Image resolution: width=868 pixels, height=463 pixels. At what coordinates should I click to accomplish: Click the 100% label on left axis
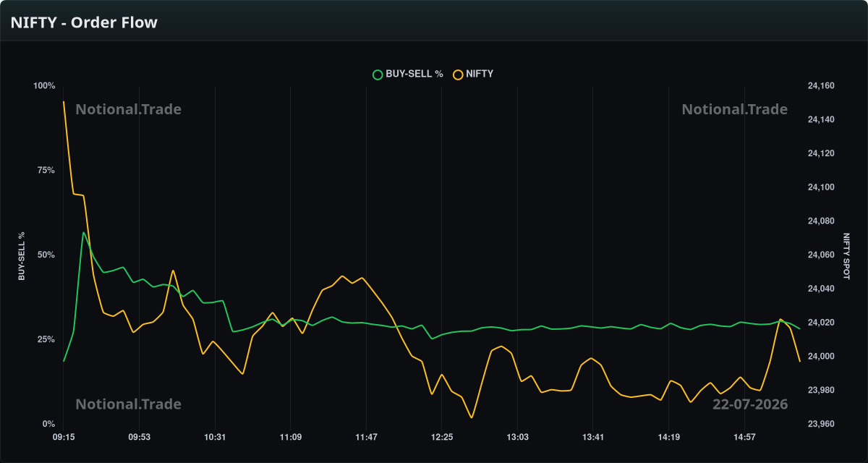pyautogui.click(x=44, y=86)
